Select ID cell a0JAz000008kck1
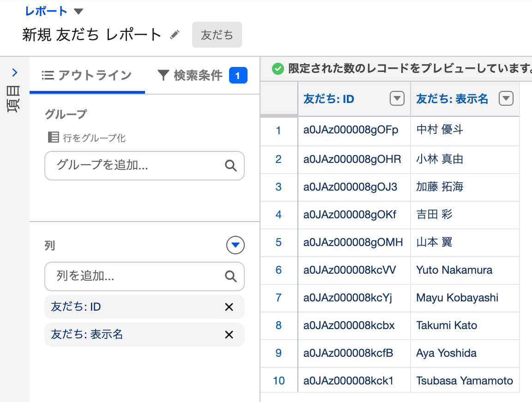532x402 pixels. tap(354, 381)
